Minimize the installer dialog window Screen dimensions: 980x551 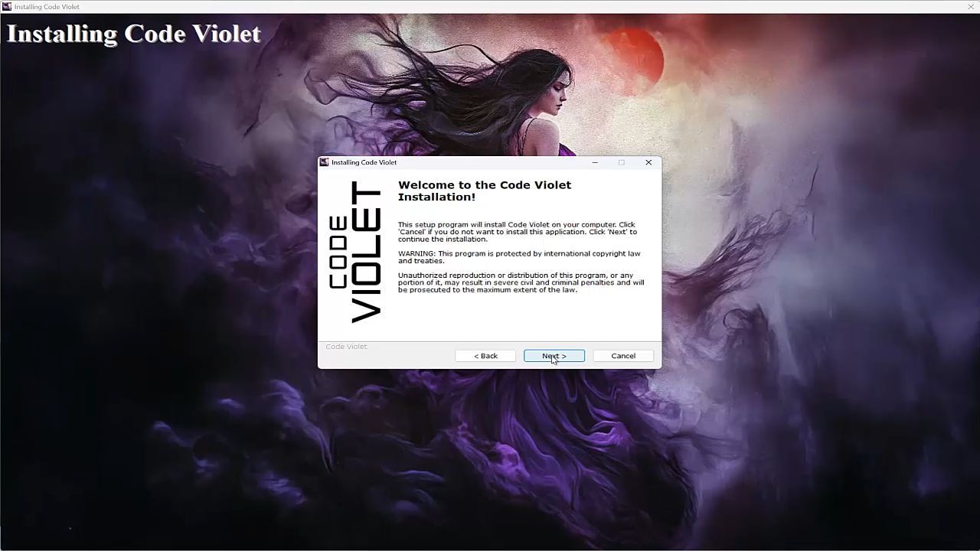point(595,162)
